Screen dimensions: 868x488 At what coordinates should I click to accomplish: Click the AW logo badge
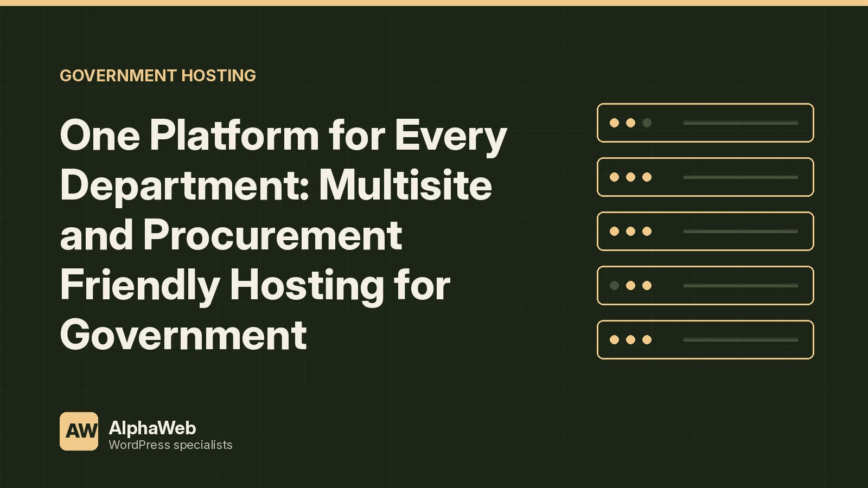tap(79, 431)
